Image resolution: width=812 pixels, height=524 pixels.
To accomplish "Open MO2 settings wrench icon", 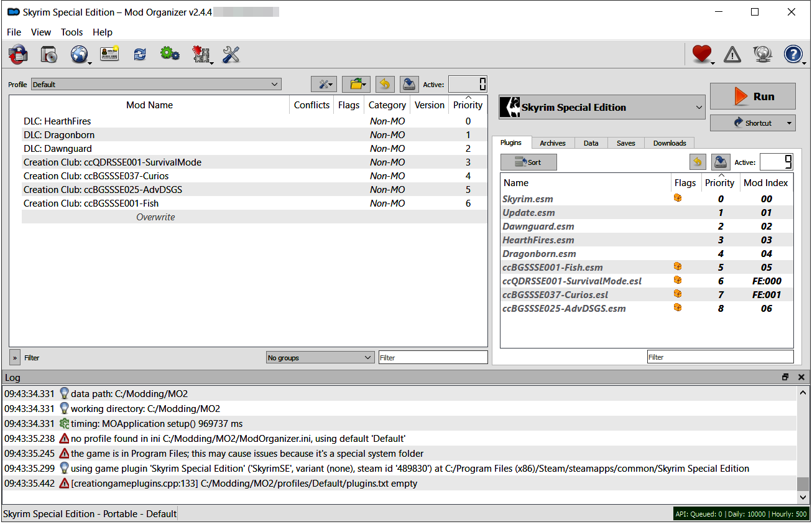I will [229, 54].
